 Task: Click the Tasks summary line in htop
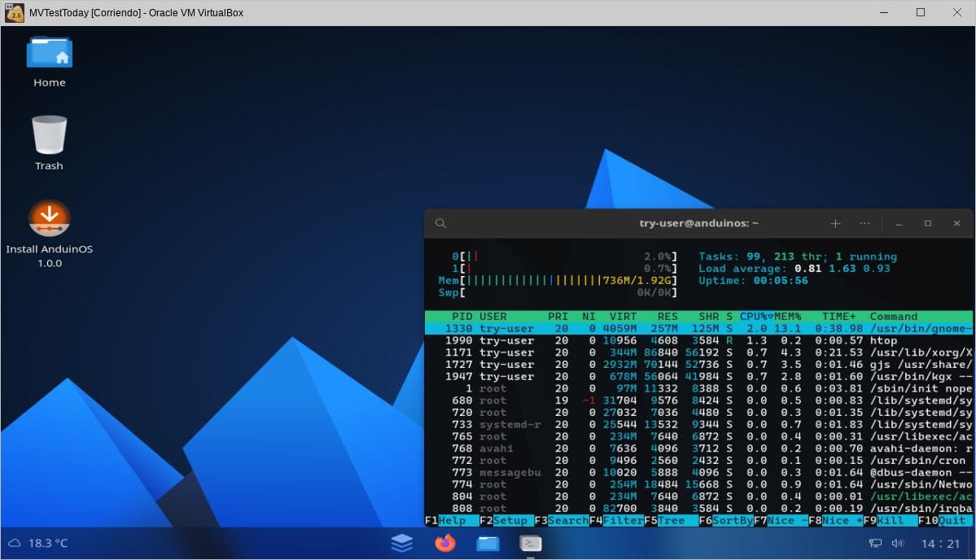pos(798,256)
